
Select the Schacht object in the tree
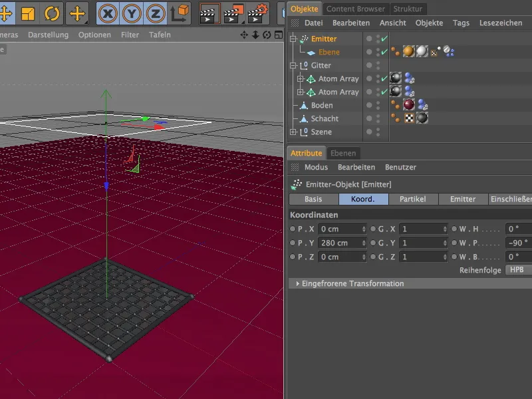(x=325, y=118)
